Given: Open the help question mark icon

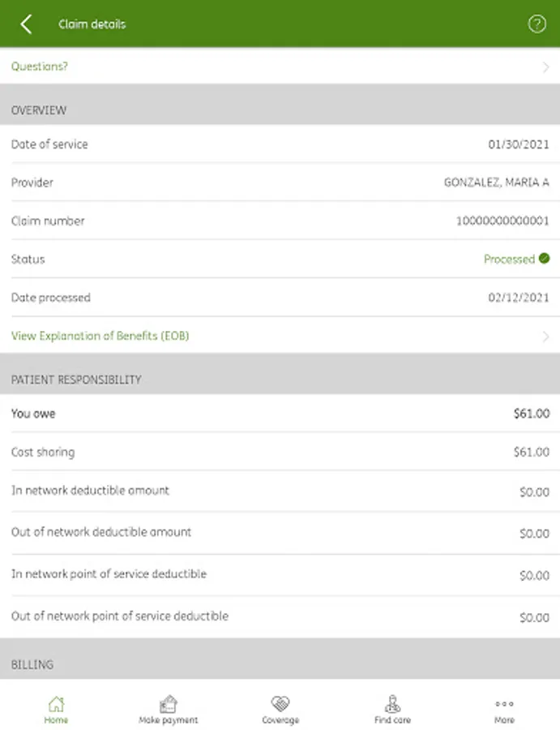Looking at the screenshot, I should point(536,24).
